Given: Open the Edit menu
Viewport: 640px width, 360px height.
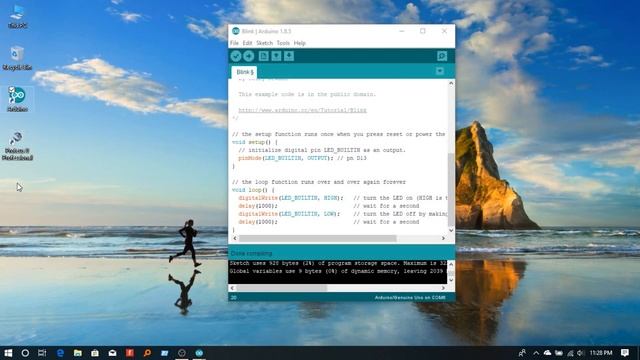Looking at the screenshot, I should pos(247,43).
